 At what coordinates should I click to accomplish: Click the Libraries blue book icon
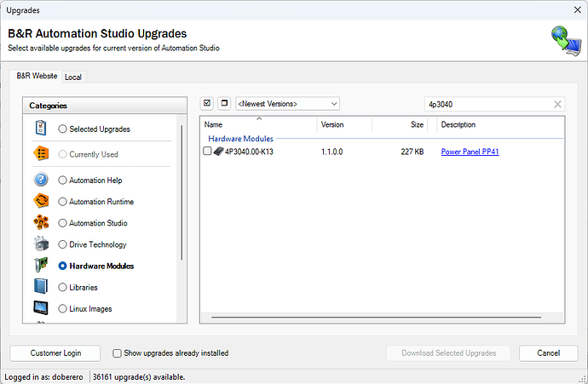click(x=41, y=286)
